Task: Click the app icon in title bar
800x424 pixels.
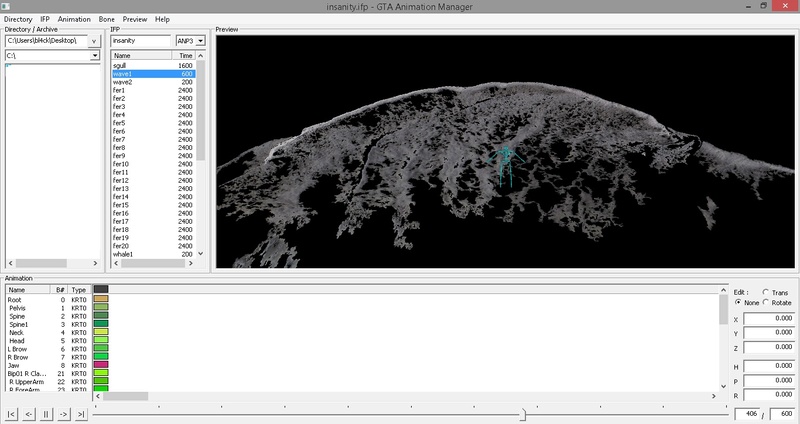Action: [5, 6]
